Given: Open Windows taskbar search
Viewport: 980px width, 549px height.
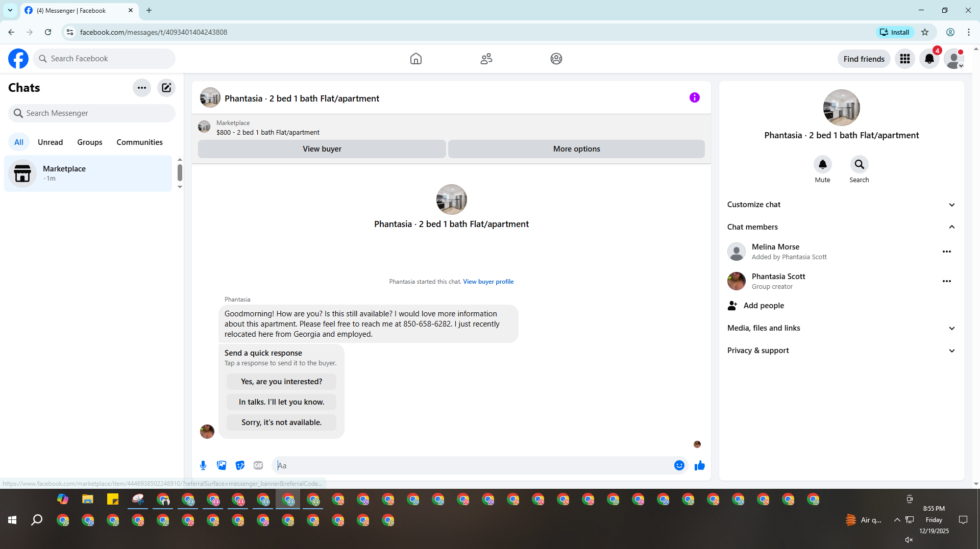Looking at the screenshot, I should [37, 520].
